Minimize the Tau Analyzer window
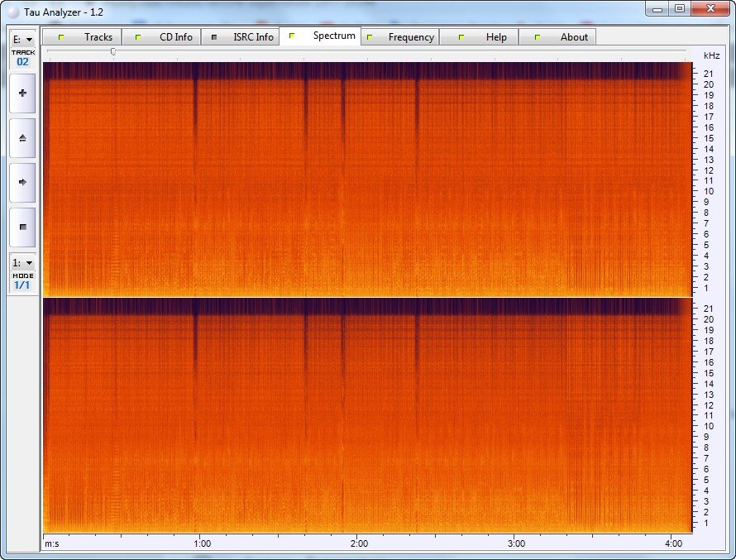This screenshot has width=736, height=560. 657,9
